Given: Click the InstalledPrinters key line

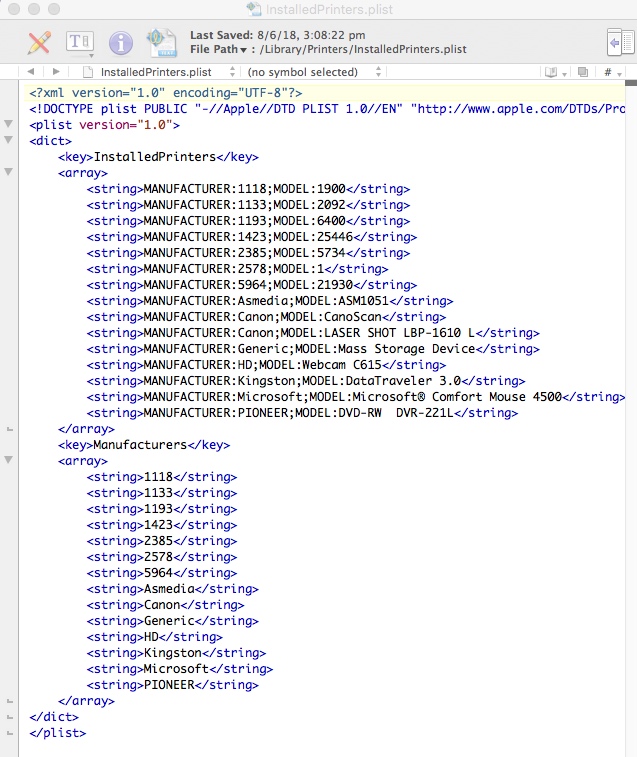Looking at the screenshot, I should 158,157.
